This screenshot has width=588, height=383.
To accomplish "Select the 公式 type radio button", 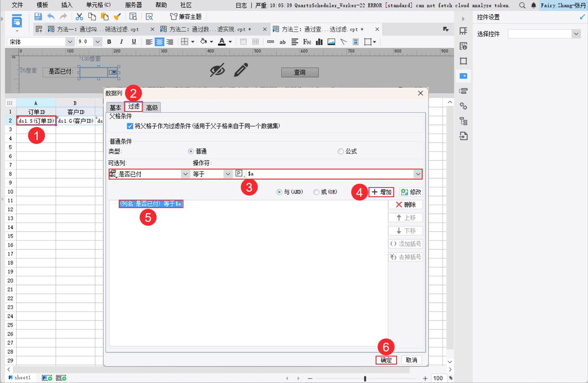I will tap(341, 151).
